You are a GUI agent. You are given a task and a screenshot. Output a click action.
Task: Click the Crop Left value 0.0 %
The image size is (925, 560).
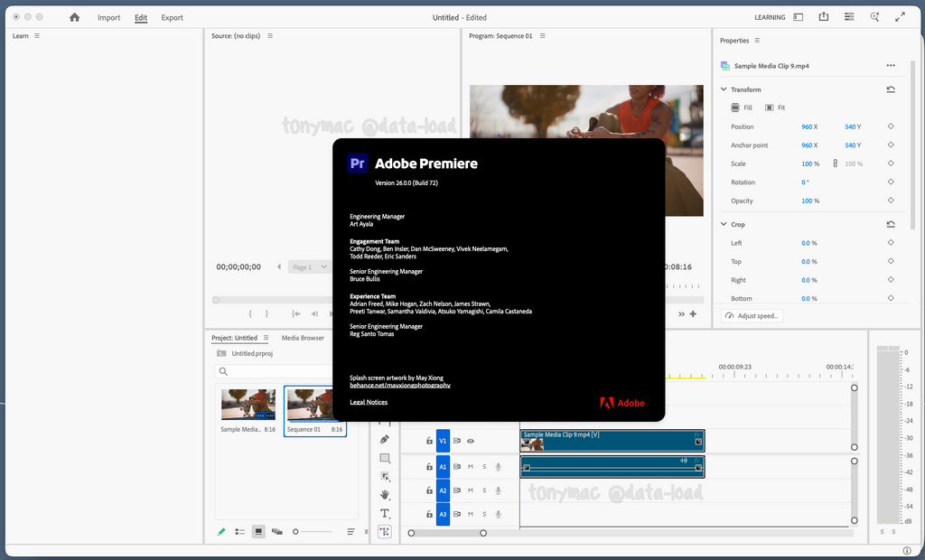click(x=809, y=243)
